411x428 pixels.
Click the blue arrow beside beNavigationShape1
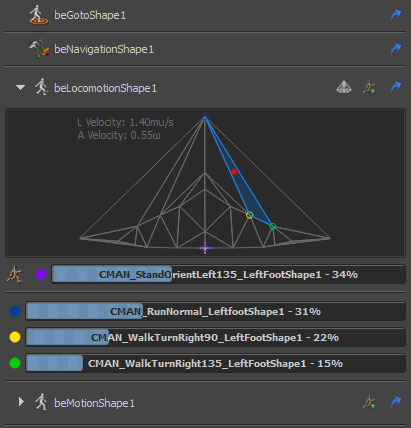pos(396,49)
